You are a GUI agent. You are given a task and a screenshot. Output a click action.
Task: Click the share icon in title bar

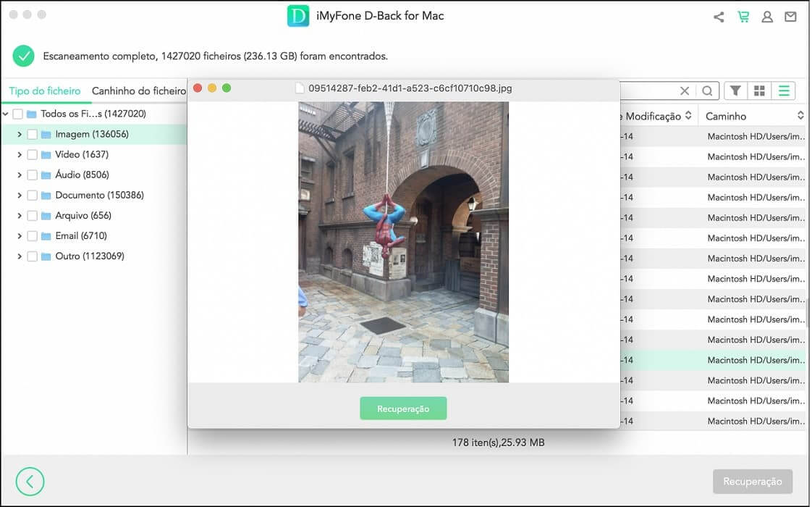[x=719, y=17]
